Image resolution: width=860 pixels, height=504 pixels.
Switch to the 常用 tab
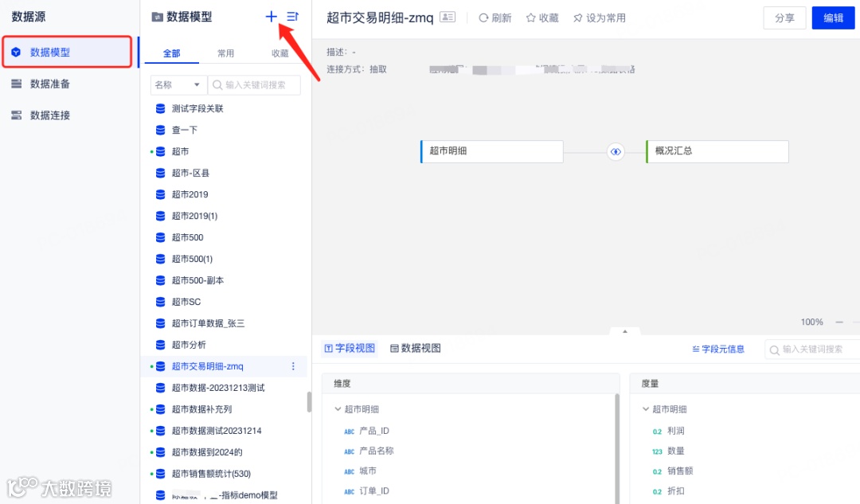pos(225,53)
